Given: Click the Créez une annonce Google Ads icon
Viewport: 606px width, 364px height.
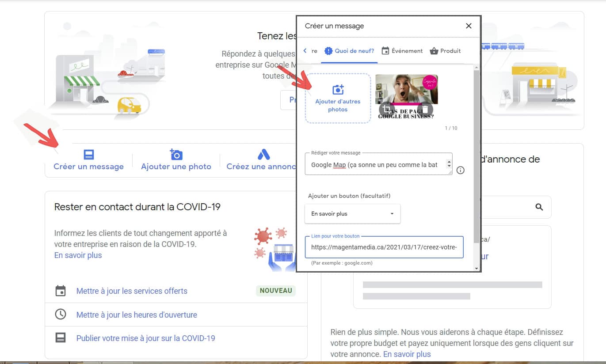Looking at the screenshot, I should pos(263,154).
